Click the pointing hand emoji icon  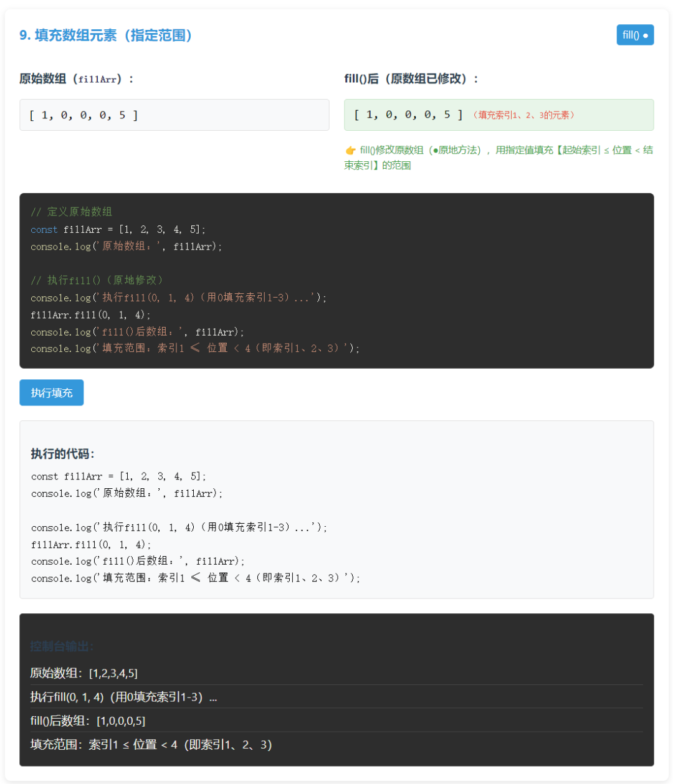click(x=350, y=151)
